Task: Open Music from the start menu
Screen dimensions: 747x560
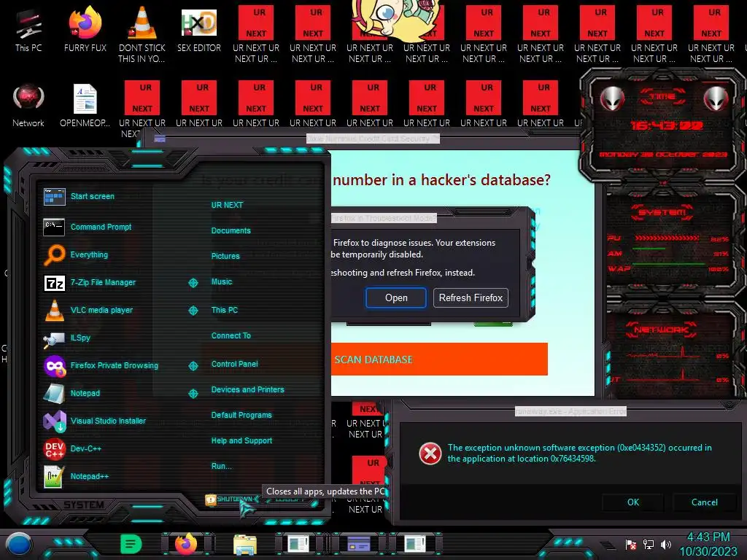Action: click(x=222, y=282)
